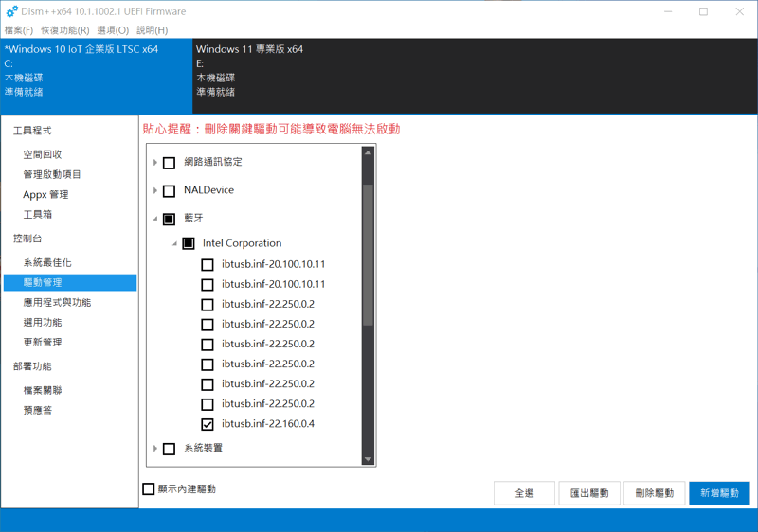Click the 控制台 section header

27,239
